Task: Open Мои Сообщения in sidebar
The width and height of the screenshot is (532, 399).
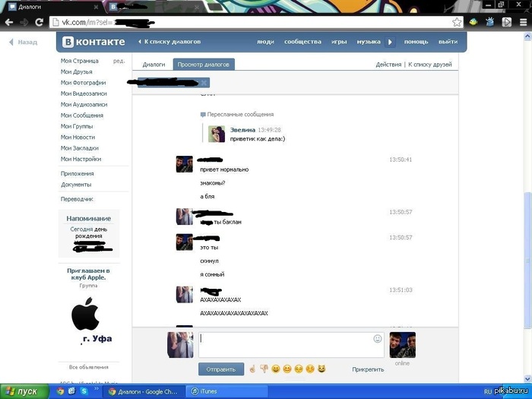Action: [x=82, y=116]
